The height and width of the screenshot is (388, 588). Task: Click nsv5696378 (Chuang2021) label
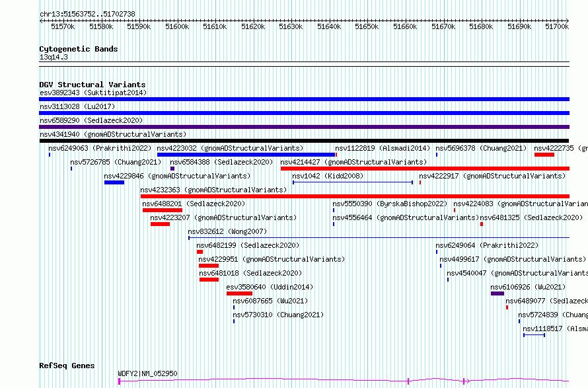coord(481,148)
